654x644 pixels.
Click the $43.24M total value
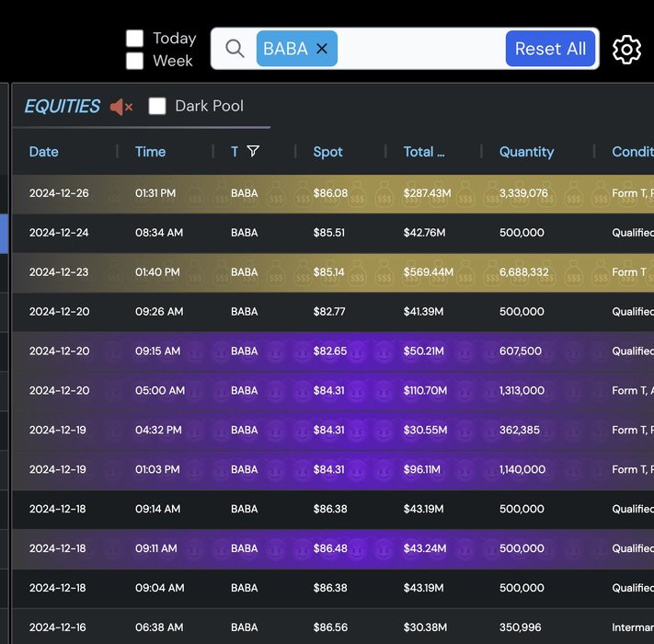click(x=425, y=548)
